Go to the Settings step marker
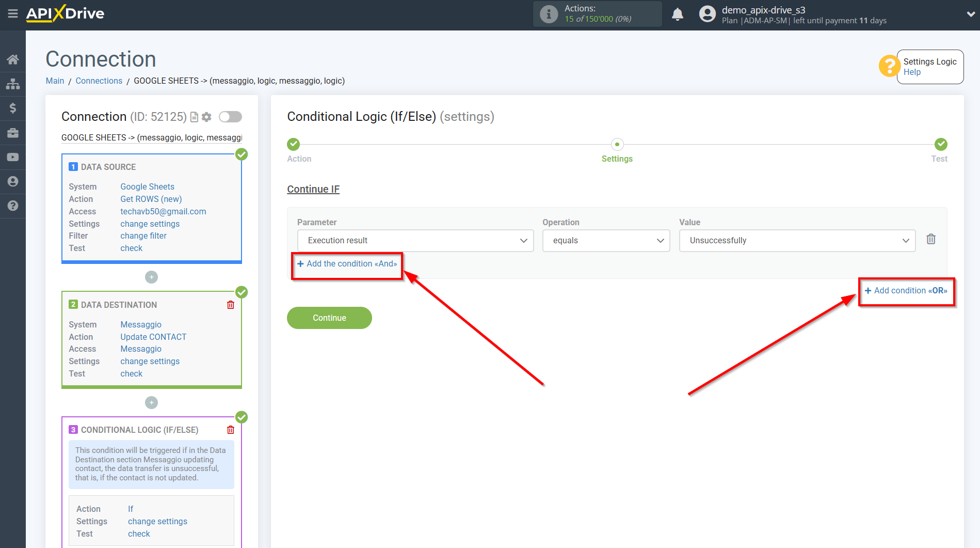This screenshot has height=548, width=980. point(617,144)
